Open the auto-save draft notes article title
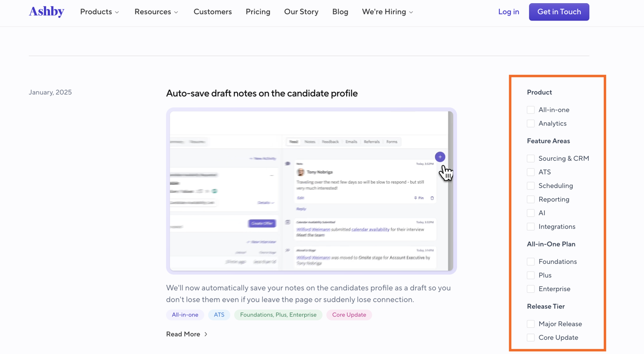This screenshot has width=644, height=354. click(x=262, y=93)
